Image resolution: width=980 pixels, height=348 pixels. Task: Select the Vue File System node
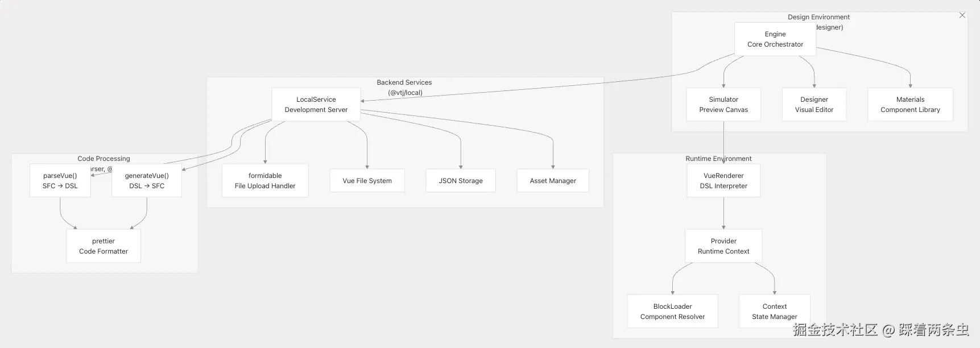(x=367, y=181)
